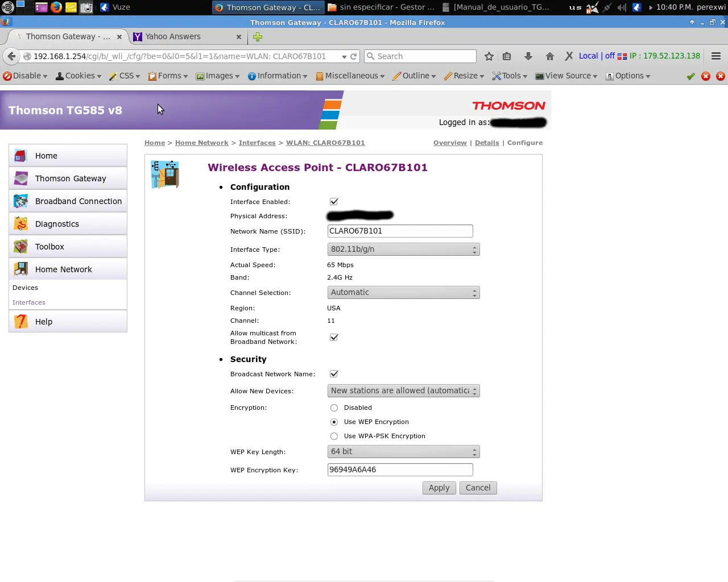Open the Toolbox sidebar icon
This screenshot has height=582, width=728.
(21, 247)
